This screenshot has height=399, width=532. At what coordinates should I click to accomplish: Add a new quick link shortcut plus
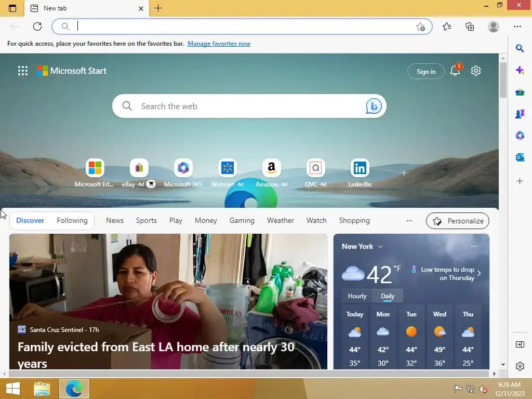[x=403, y=173]
